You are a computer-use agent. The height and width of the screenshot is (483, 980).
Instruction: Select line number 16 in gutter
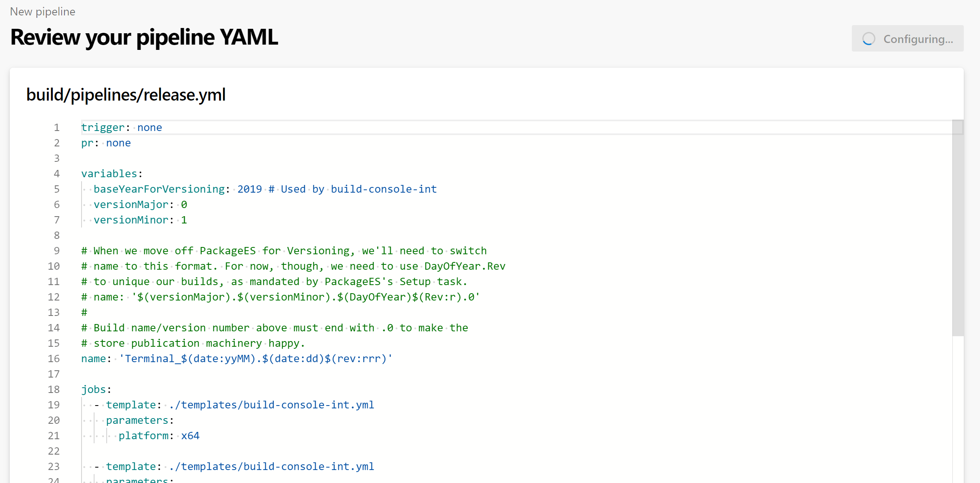tap(54, 358)
